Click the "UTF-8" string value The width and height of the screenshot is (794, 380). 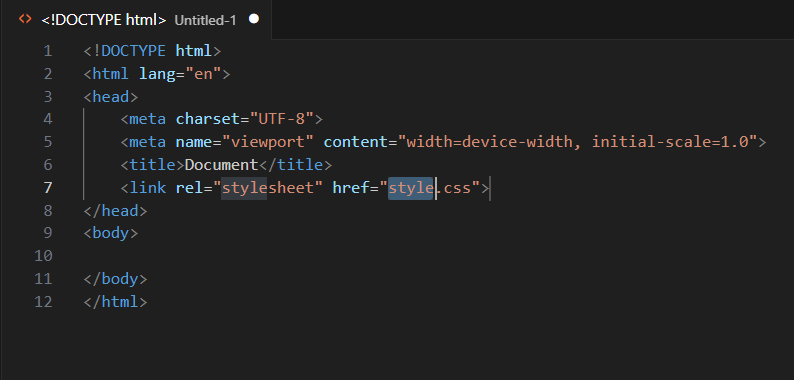[x=282, y=120]
